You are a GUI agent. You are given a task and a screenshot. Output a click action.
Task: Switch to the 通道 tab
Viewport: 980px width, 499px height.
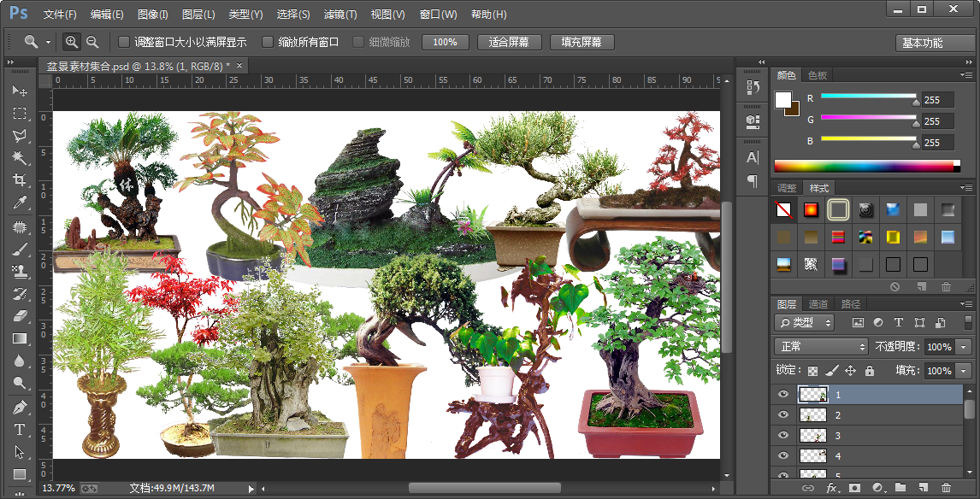click(818, 304)
